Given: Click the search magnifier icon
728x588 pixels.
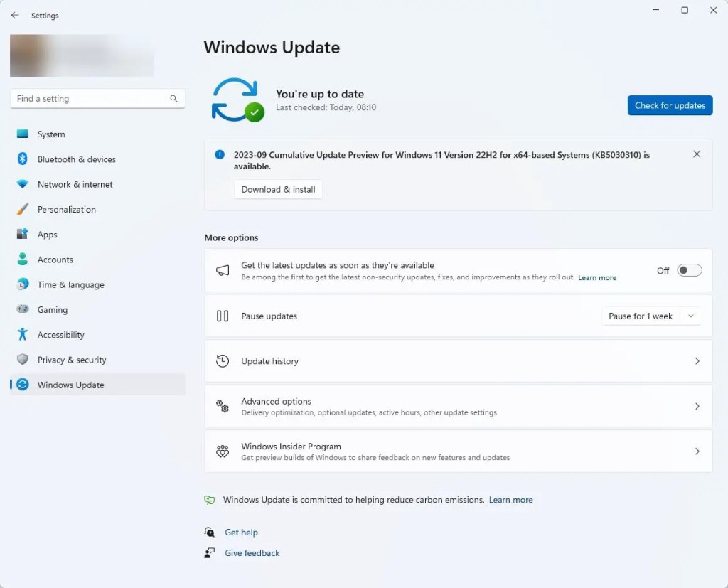Looking at the screenshot, I should [x=173, y=98].
